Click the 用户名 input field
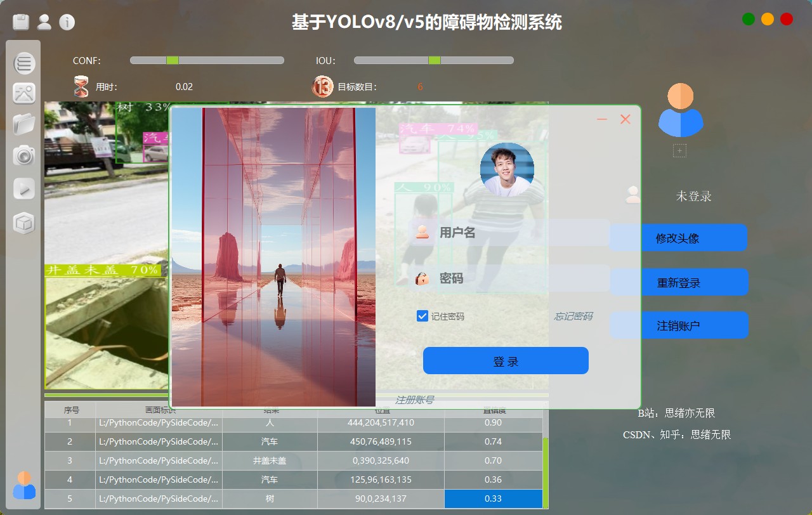The image size is (812, 515). tap(510, 233)
